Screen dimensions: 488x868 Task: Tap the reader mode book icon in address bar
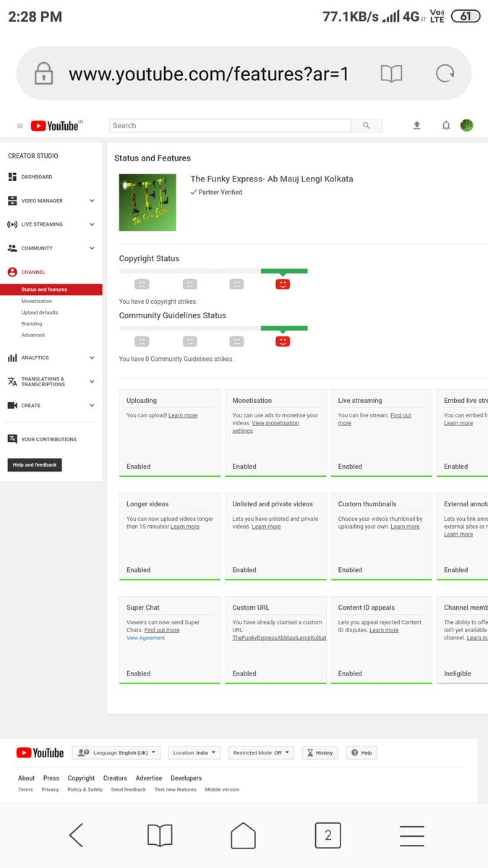coord(391,74)
